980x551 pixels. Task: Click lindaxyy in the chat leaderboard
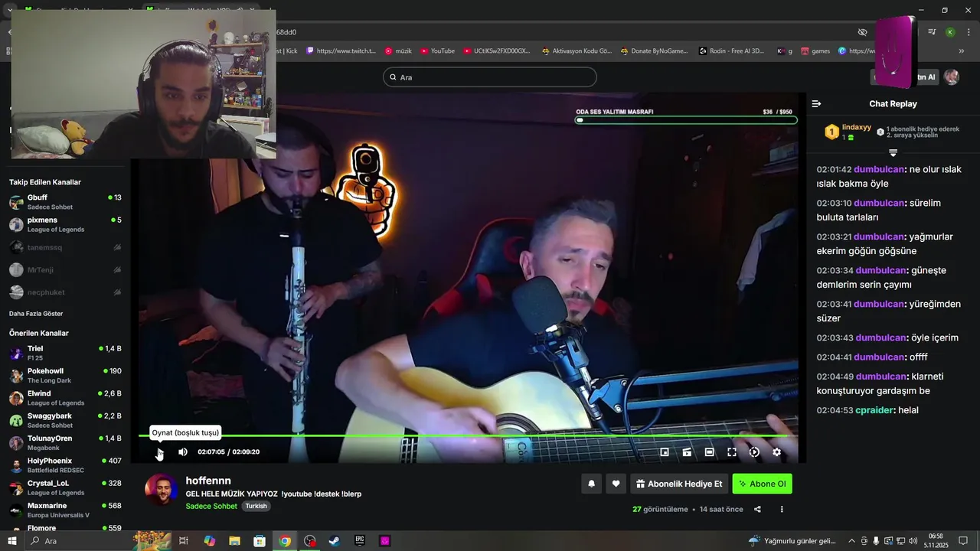point(857,128)
